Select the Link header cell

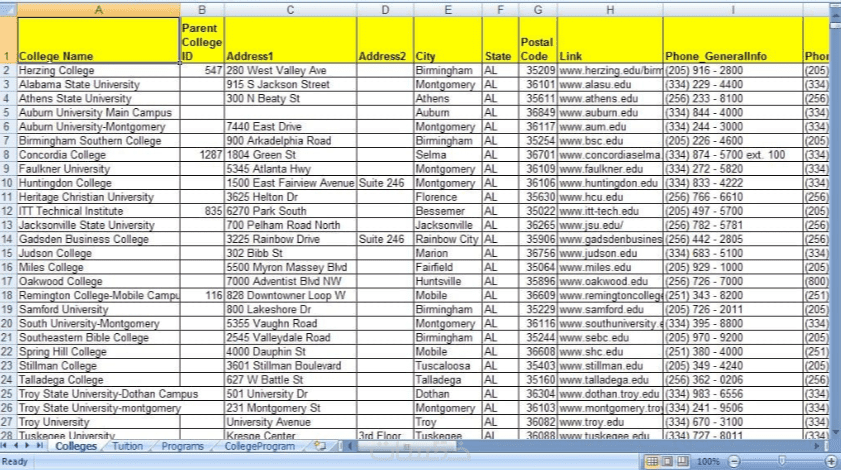pyautogui.click(x=610, y=40)
